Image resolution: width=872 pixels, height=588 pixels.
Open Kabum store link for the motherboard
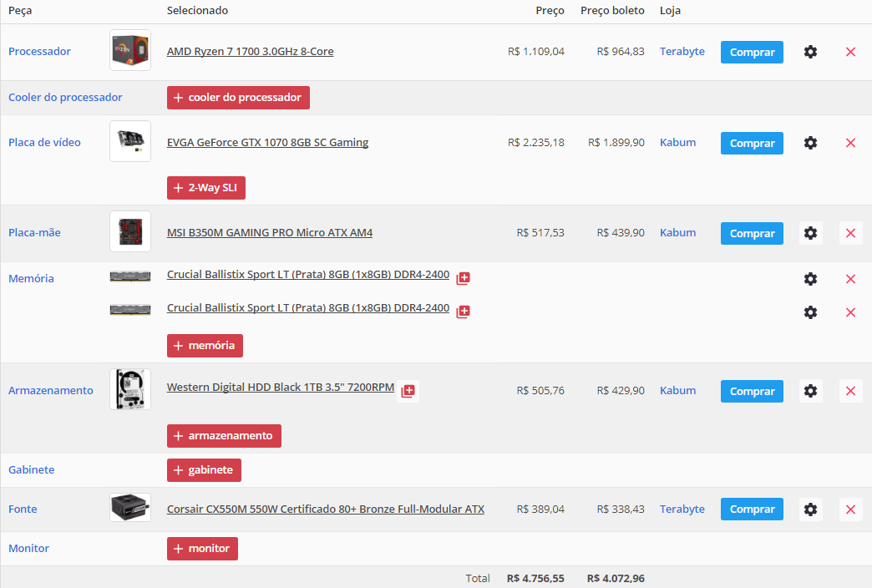pos(678,232)
